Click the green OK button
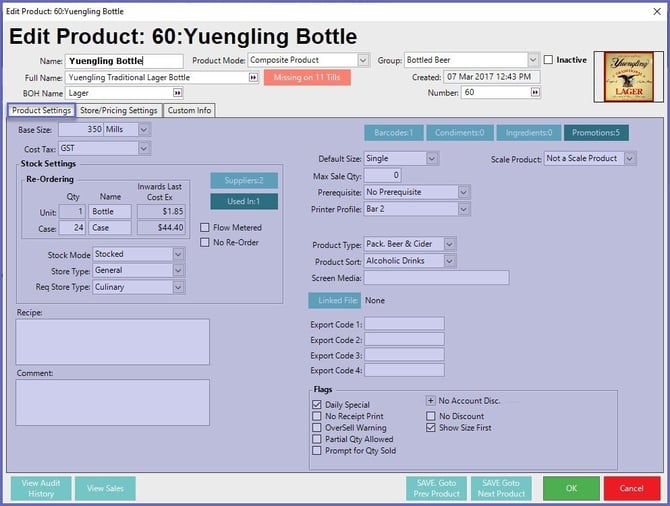 click(x=570, y=488)
